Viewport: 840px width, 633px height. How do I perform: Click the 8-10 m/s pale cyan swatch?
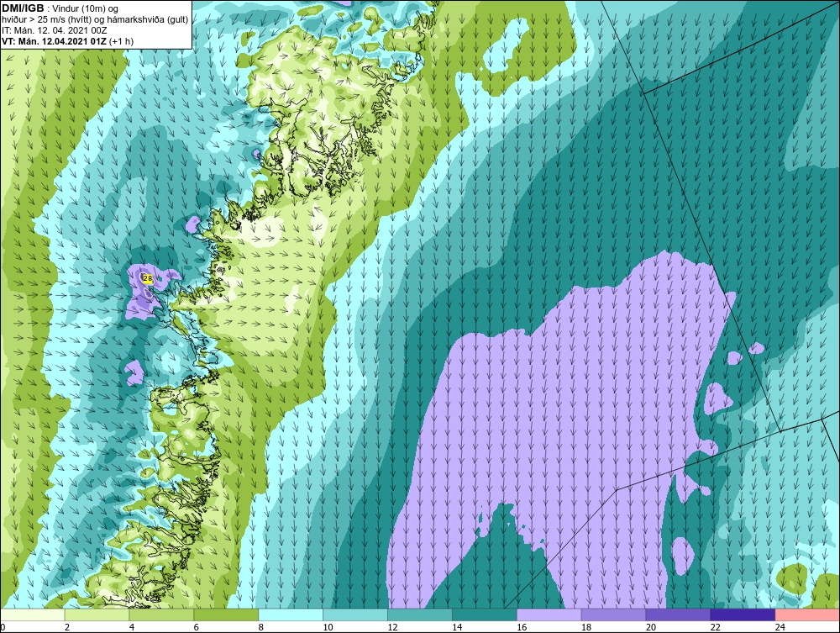click(291, 615)
